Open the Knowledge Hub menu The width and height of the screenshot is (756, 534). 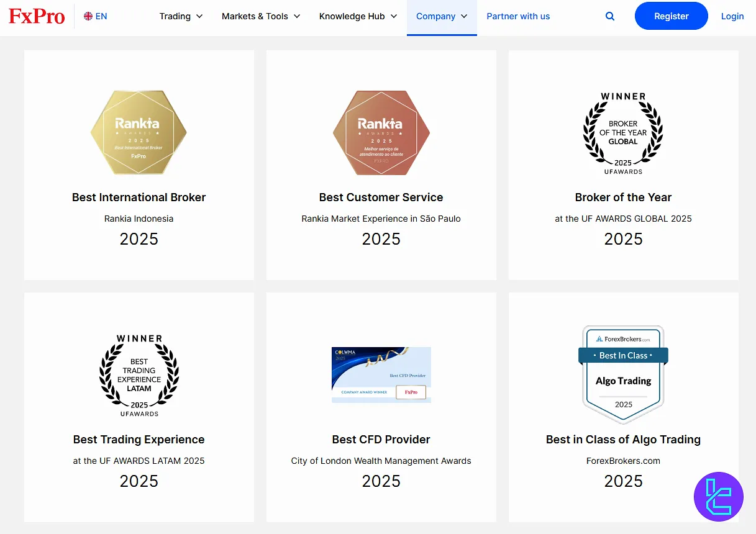358,16
